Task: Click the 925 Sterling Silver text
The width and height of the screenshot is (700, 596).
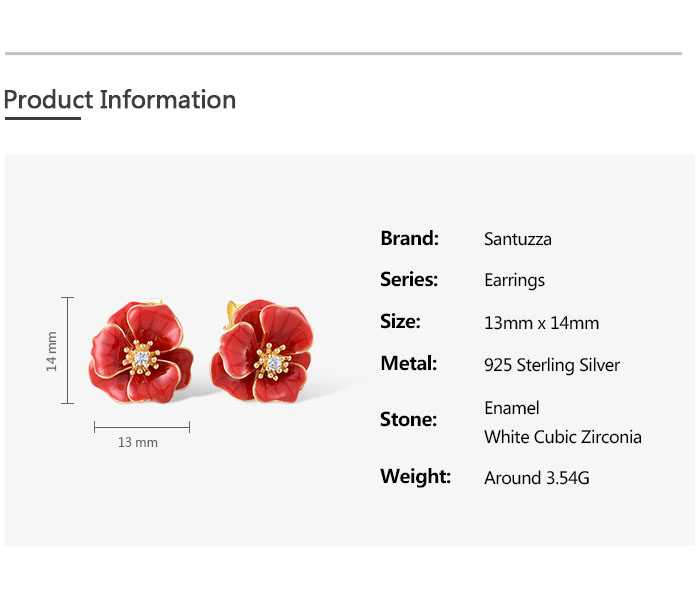Action: click(x=551, y=365)
